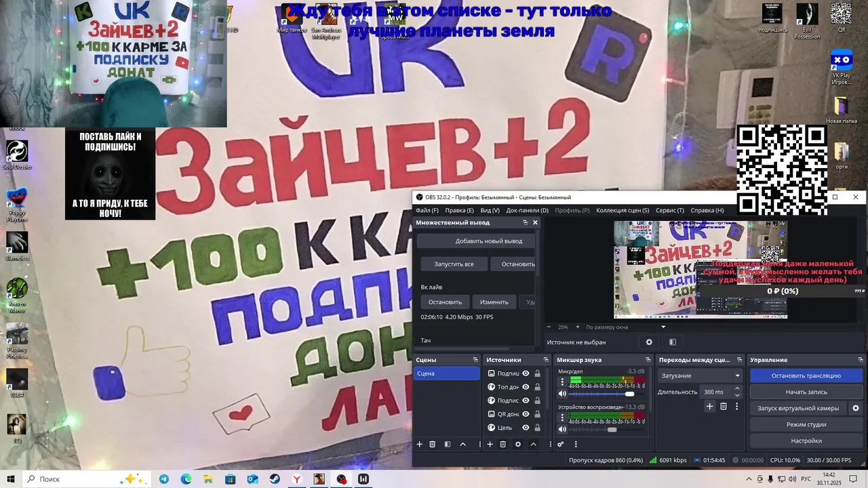The width and height of the screenshot is (868, 488).
Task: Mute the Микр/доп speaker icon
Action: tap(562, 394)
